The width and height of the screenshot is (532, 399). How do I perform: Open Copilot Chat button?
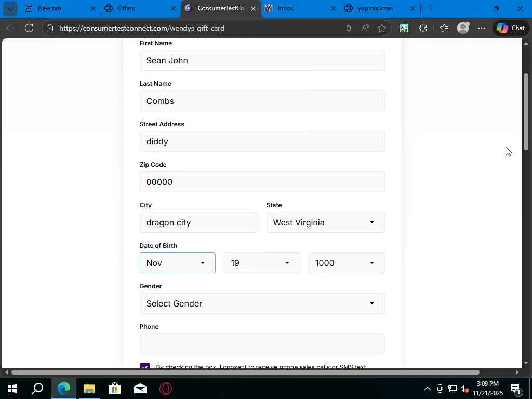click(x=511, y=28)
